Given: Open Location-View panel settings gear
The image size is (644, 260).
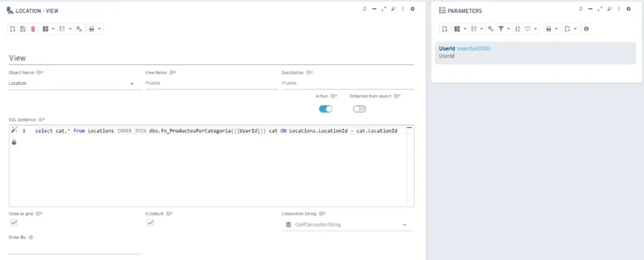Looking at the screenshot, I should pos(413,9).
